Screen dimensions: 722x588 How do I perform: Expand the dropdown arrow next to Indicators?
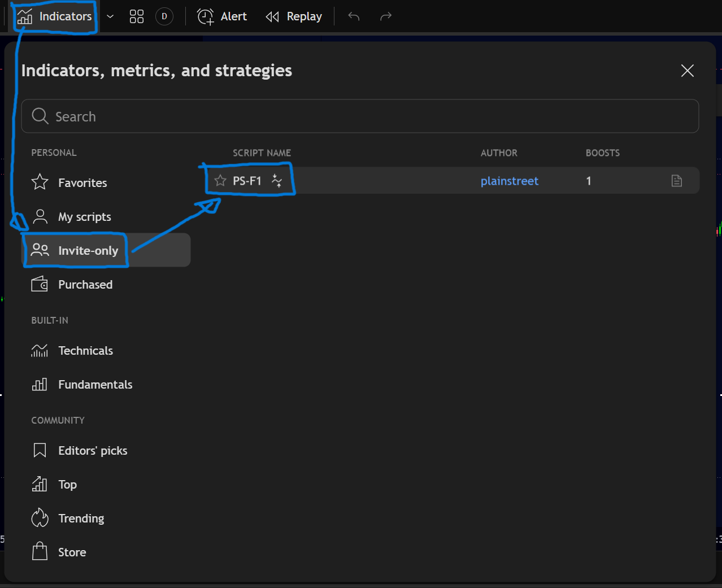[110, 16]
